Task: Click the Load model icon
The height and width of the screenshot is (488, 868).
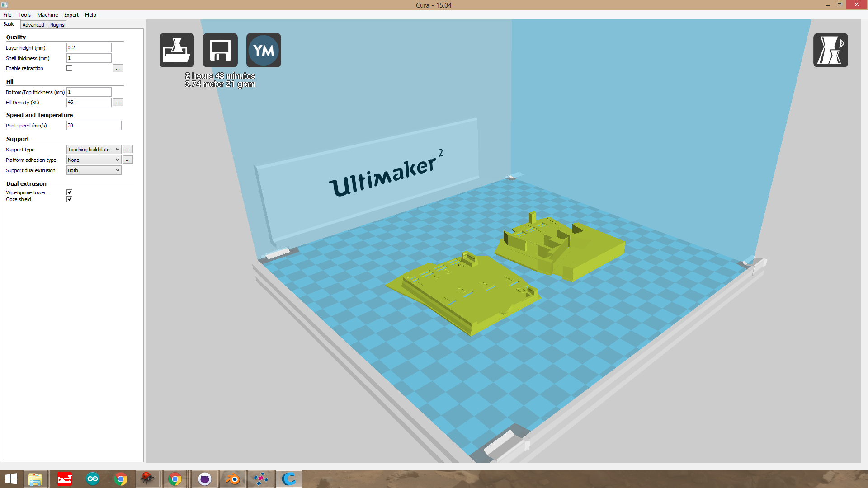Action: click(177, 50)
